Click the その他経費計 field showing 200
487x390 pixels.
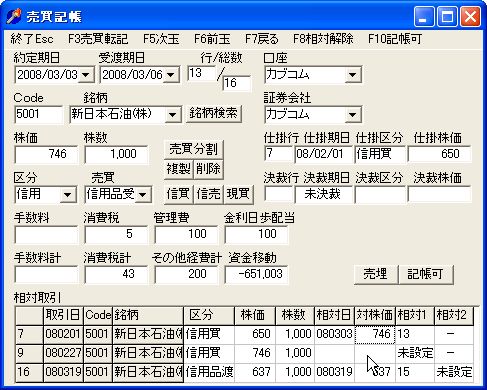(186, 275)
